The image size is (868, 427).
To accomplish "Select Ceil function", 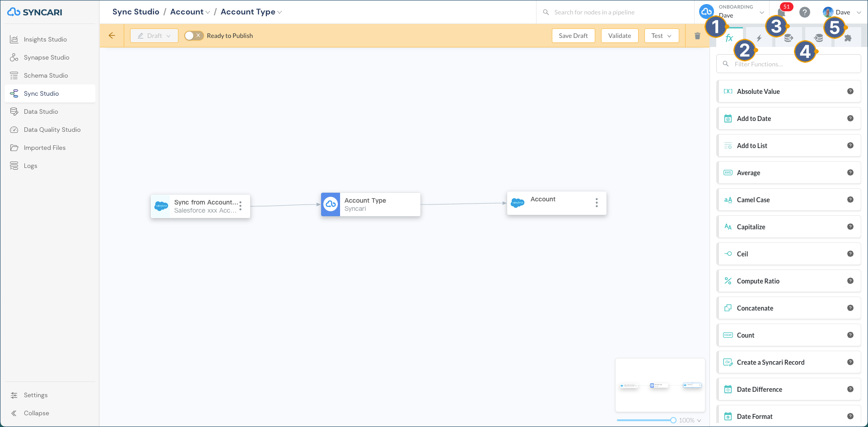I will 789,254.
